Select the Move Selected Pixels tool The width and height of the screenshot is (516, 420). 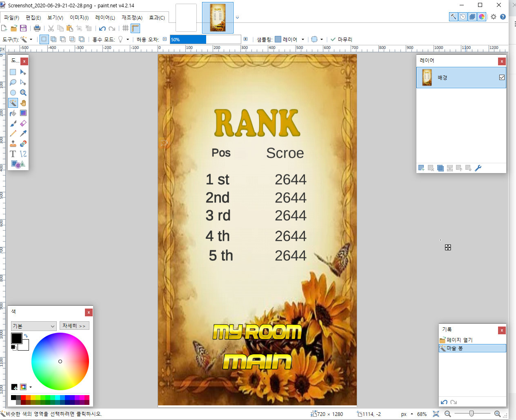coord(23,72)
